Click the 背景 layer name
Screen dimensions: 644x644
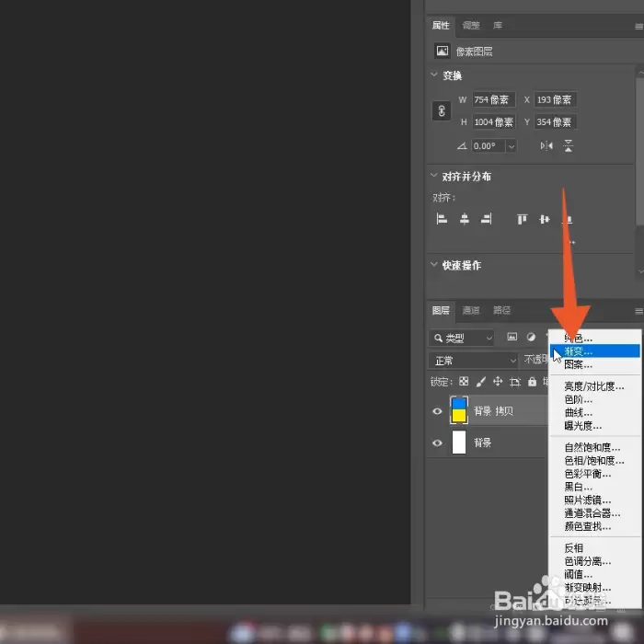pyautogui.click(x=483, y=443)
